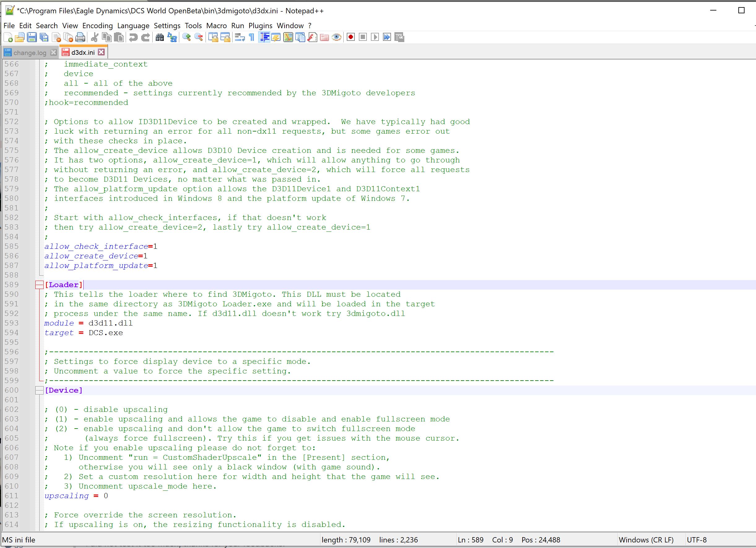Click the module = d3d11.dll line
Viewport: 756px width, 548px height.
(88, 323)
